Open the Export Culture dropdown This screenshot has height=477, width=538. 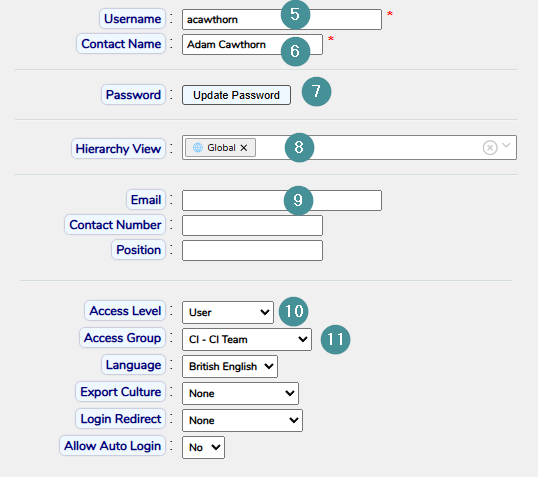point(240,393)
